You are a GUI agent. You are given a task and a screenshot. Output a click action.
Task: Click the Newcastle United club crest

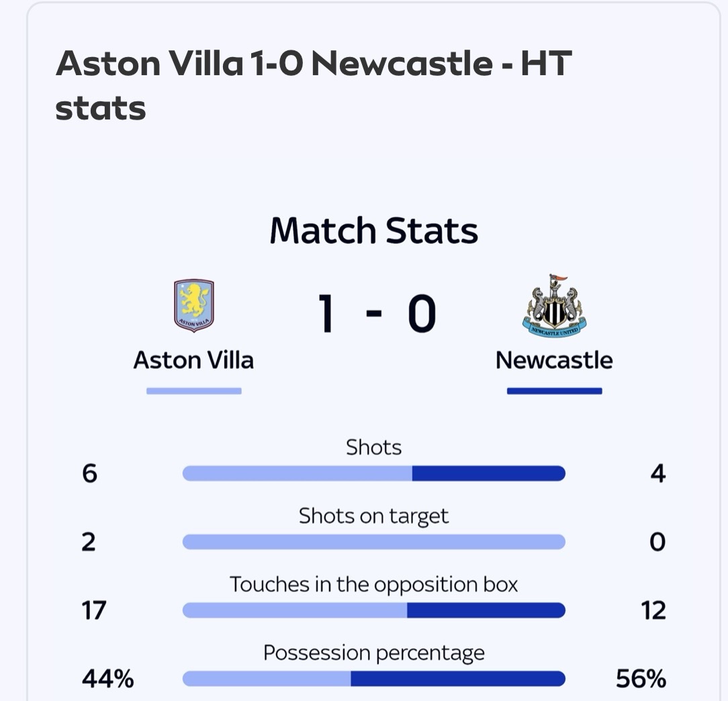coord(554,306)
